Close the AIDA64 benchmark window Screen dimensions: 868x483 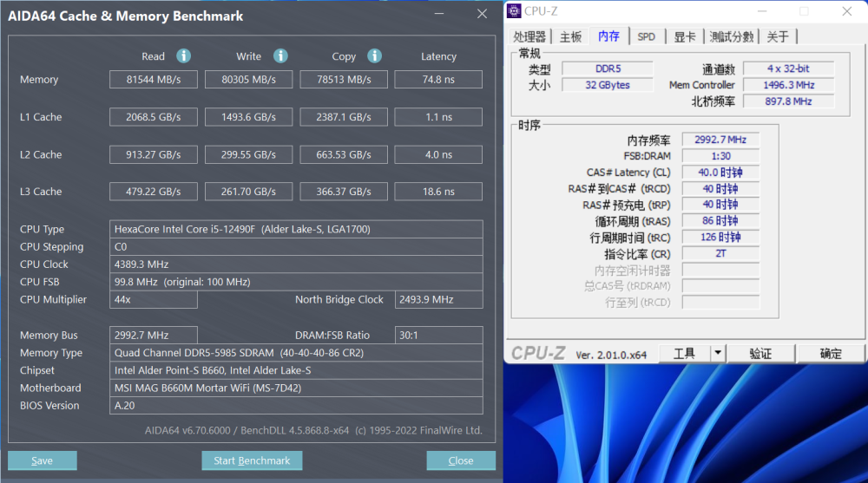482,14
